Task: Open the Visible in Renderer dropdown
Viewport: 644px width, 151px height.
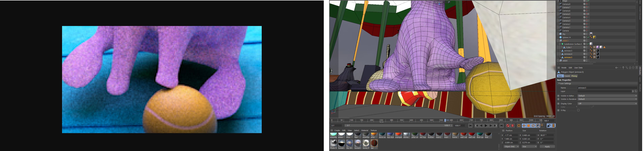Action: click(x=607, y=99)
